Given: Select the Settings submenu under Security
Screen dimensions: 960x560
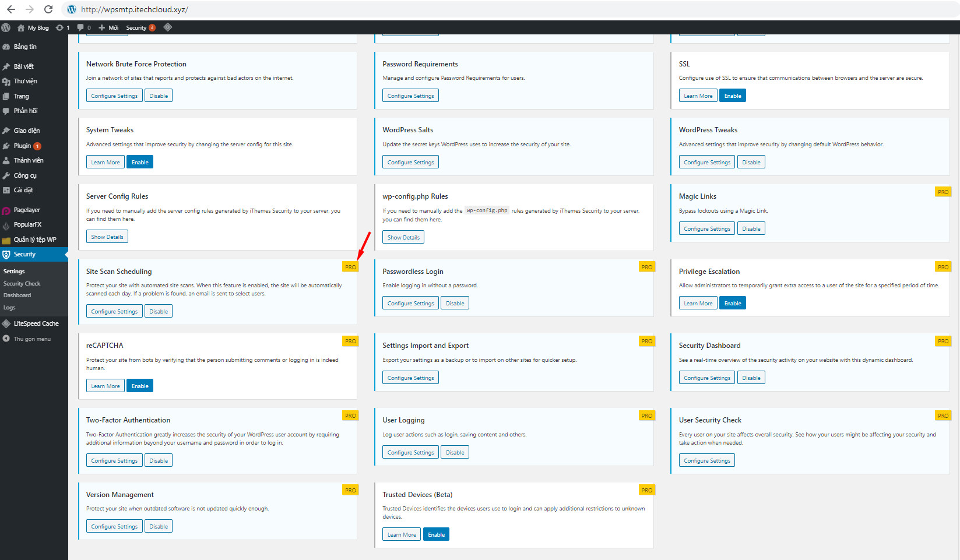Looking at the screenshot, I should pyautogui.click(x=14, y=272).
